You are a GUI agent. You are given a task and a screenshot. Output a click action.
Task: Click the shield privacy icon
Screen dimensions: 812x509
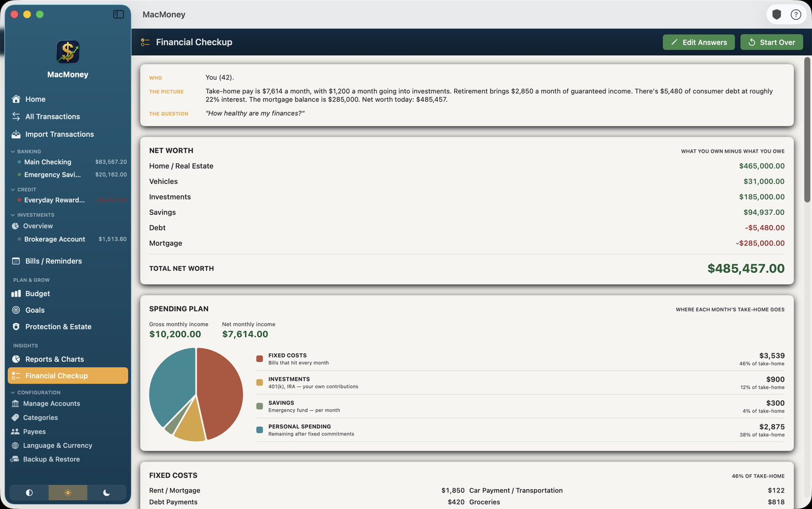coord(777,15)
